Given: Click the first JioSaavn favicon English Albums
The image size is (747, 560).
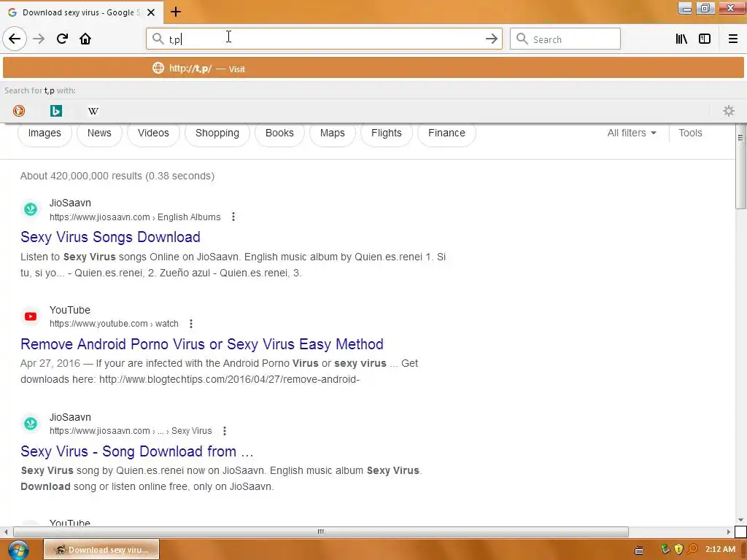Looking at the screenshot, I should pyautogui.click(x=31, y=209).
